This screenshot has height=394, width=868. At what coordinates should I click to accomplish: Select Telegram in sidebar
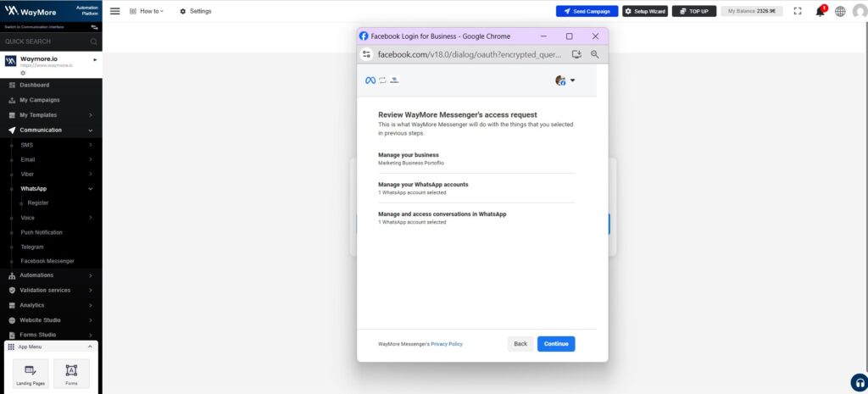(x=32, y=247)
